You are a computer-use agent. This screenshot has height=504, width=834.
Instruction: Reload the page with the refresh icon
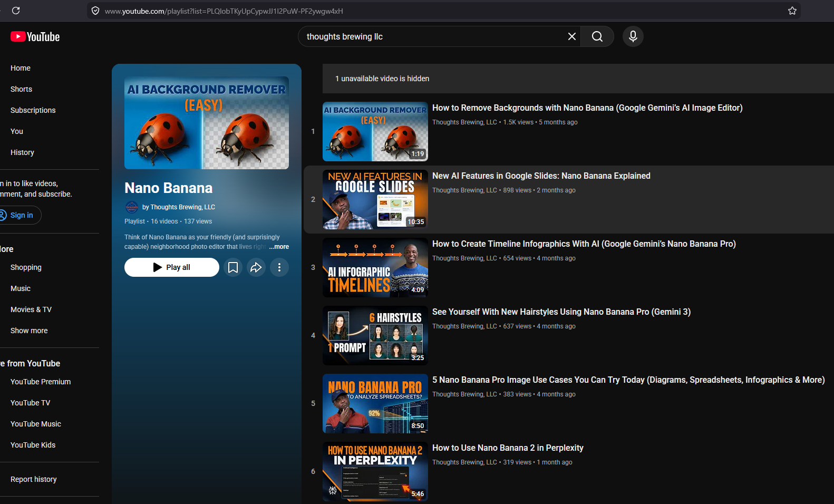[16, 11]
